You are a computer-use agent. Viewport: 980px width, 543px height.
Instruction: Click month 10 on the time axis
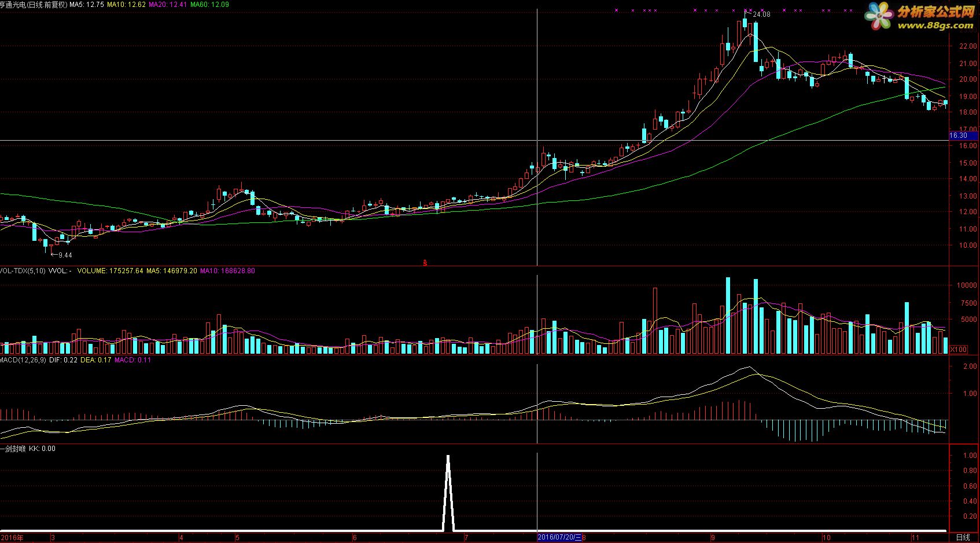tap(826, 538)
